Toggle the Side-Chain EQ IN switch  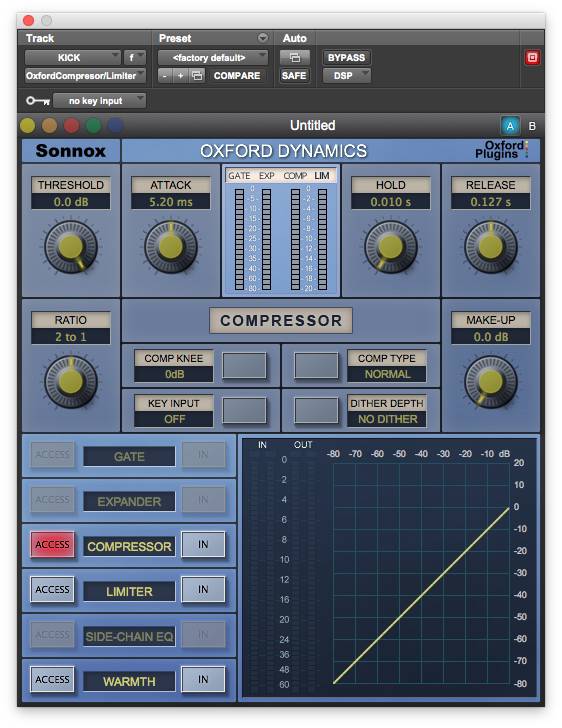pos(203,634)
